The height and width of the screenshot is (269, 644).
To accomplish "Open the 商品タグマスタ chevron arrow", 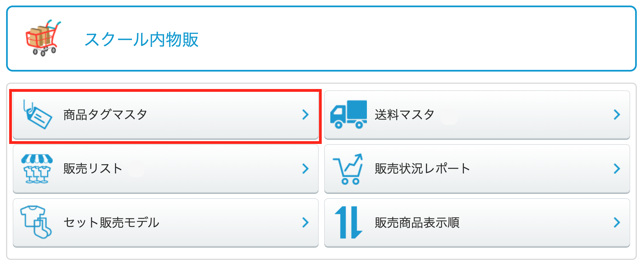I will pyautogui.click(x=305, y=115).
